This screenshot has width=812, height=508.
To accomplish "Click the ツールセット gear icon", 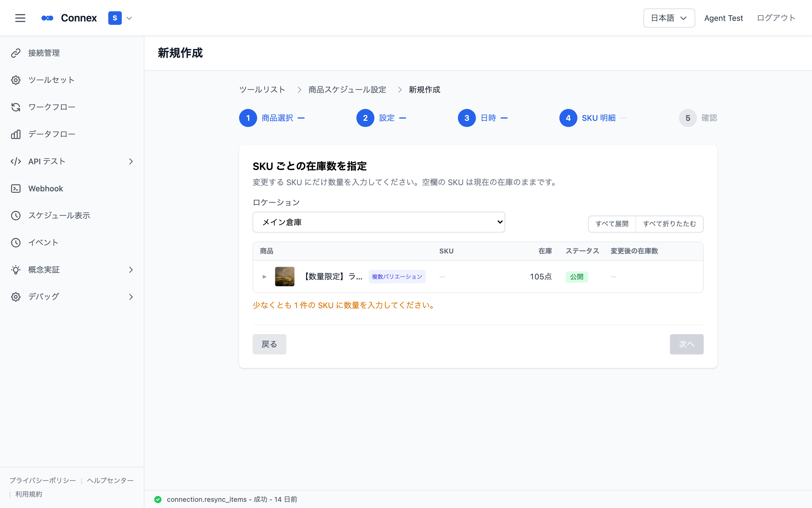I will [x=16, y=80].
